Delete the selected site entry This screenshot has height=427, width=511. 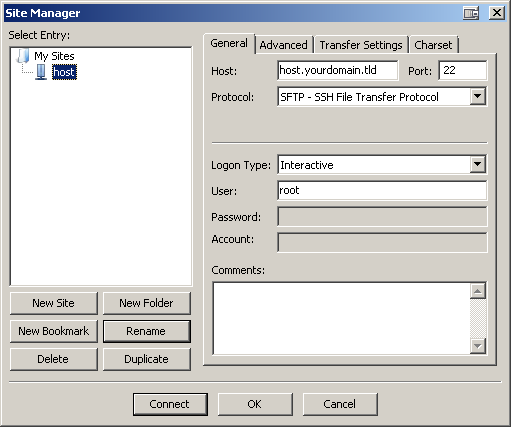click(54, 359)
